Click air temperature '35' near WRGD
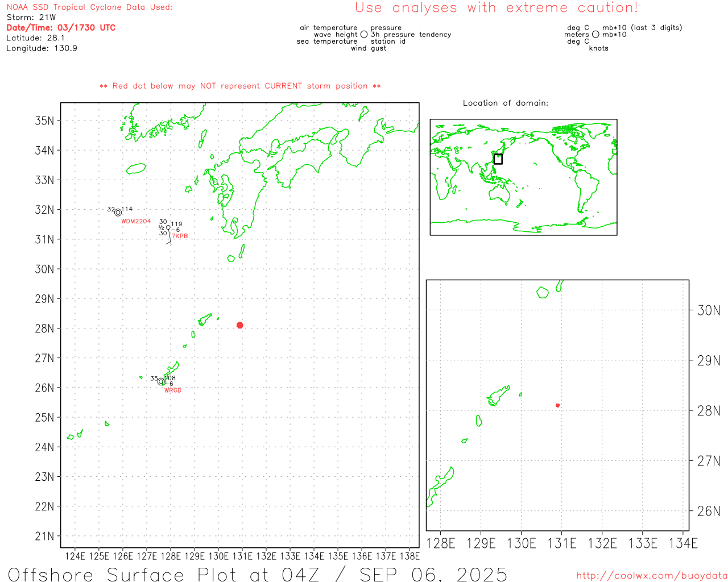 coord(154,379)
